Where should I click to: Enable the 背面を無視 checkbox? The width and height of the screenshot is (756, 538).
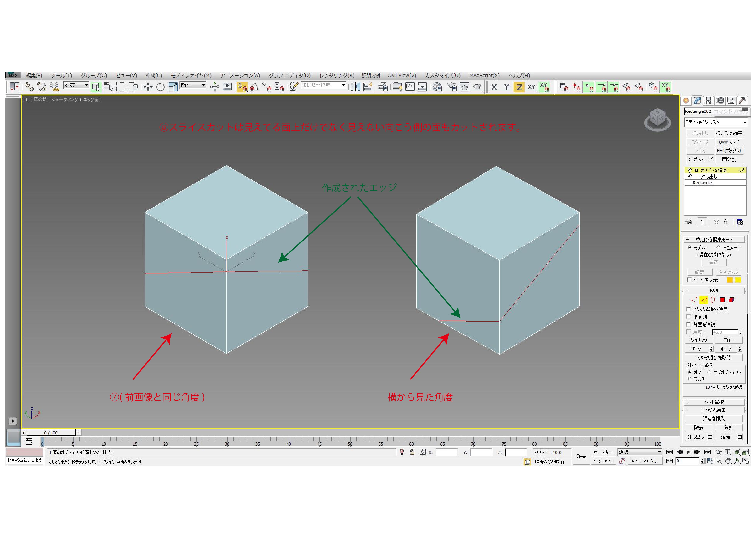coord(689,324)
